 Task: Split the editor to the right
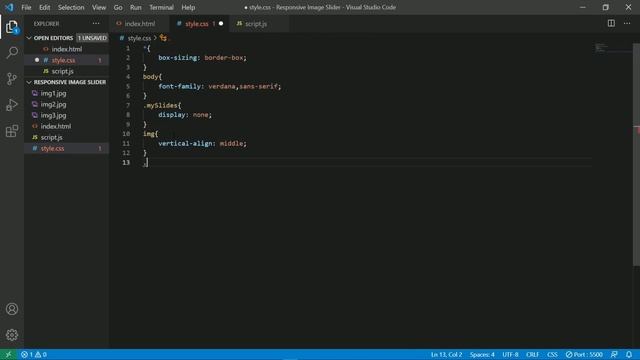[611, 24]
